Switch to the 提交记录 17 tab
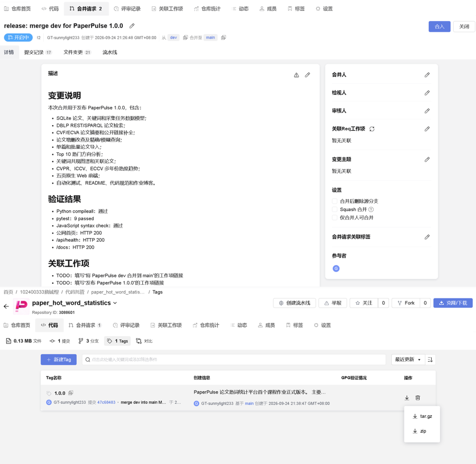The height and width of the screenshot is (464, 476). pyautogui.click(x=38, y=52)
